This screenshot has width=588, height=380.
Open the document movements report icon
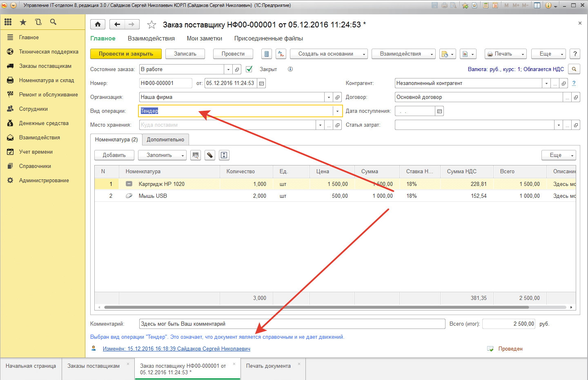266,54
